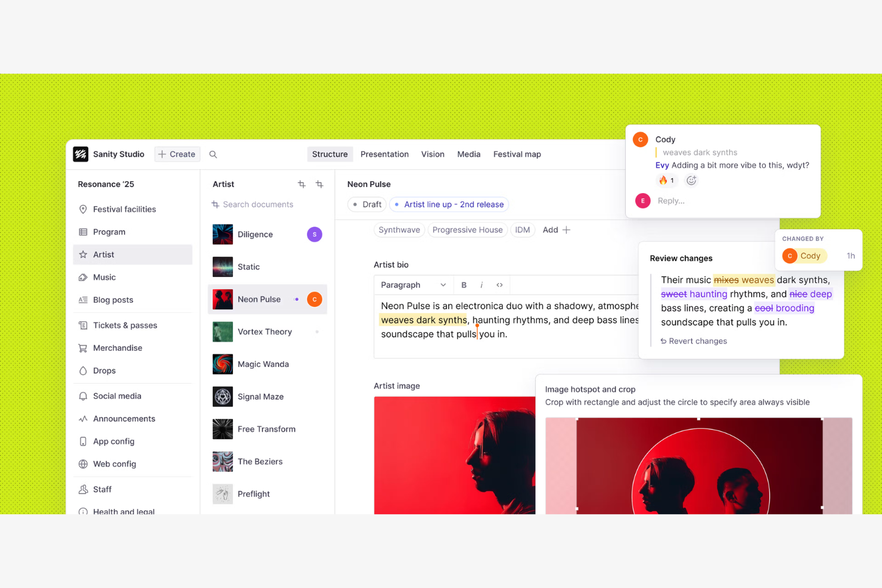Open the Paragraph style dropdown
The height and width of the screenshot is (588, 882).
(413, 285)
